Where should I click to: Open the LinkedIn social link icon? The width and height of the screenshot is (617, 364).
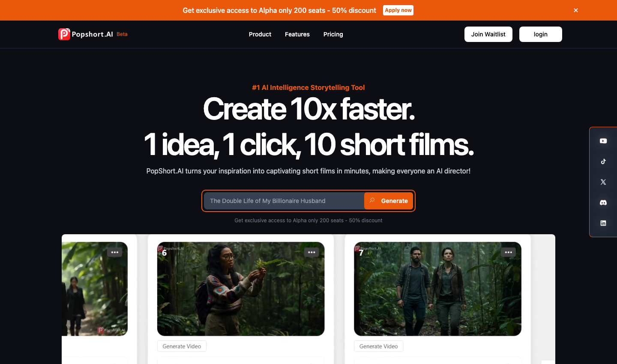[x=603, y=223]
